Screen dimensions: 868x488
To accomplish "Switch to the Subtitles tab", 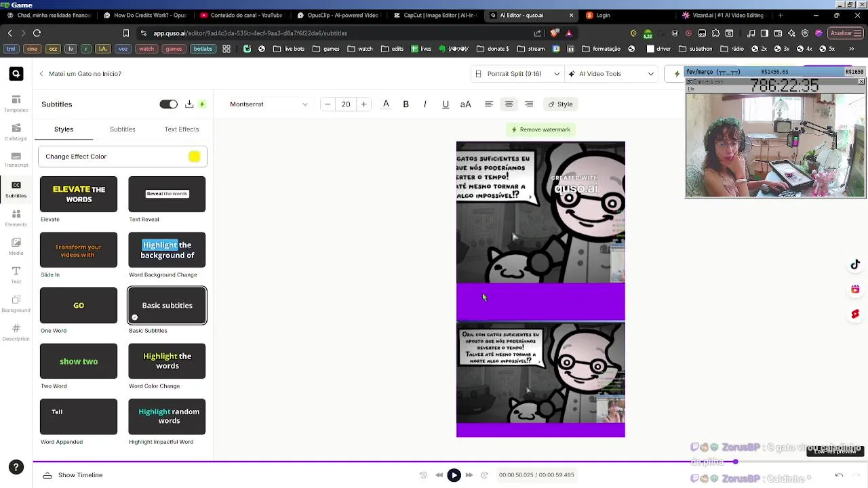I will pyautogui.click(x=123, y=129).
